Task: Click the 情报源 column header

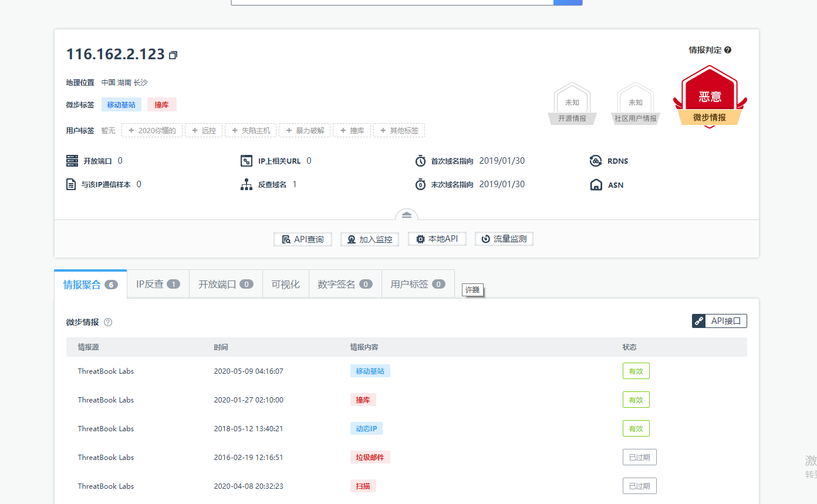Action: (x=89, y=347)
